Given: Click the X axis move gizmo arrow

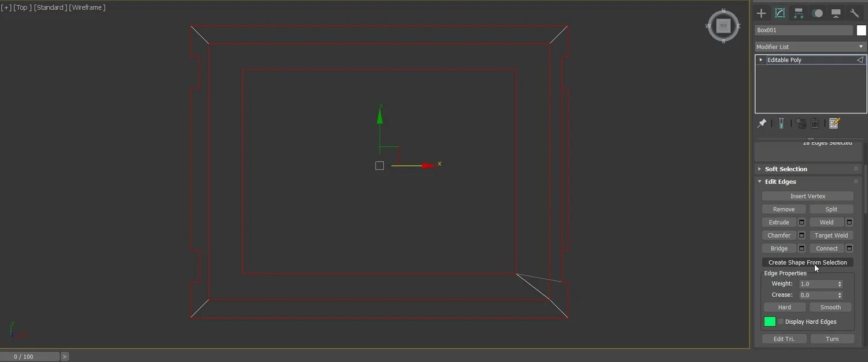Looking at the screenshot, I should (429, 166).
